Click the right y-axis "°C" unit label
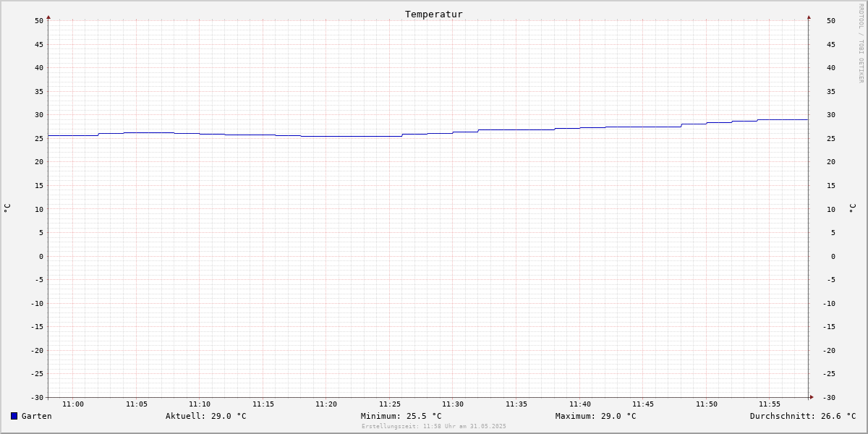 pos(852,208)
